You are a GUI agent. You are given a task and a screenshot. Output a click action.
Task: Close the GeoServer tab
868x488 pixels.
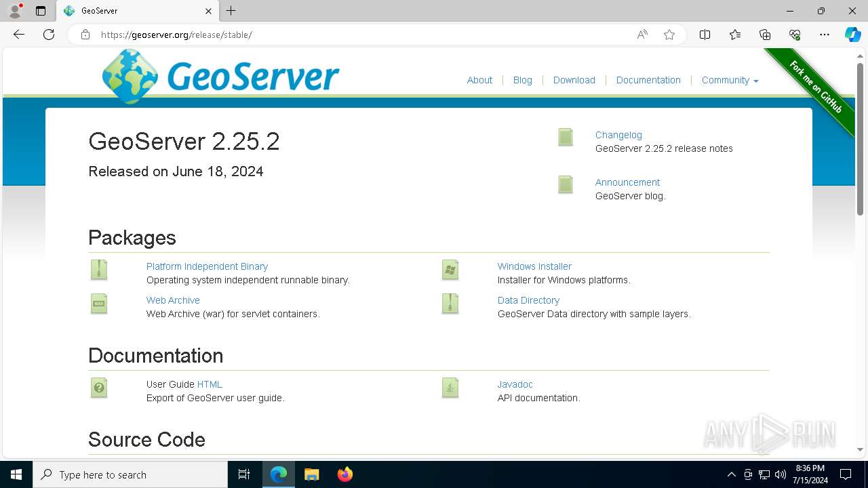(209, 11)
